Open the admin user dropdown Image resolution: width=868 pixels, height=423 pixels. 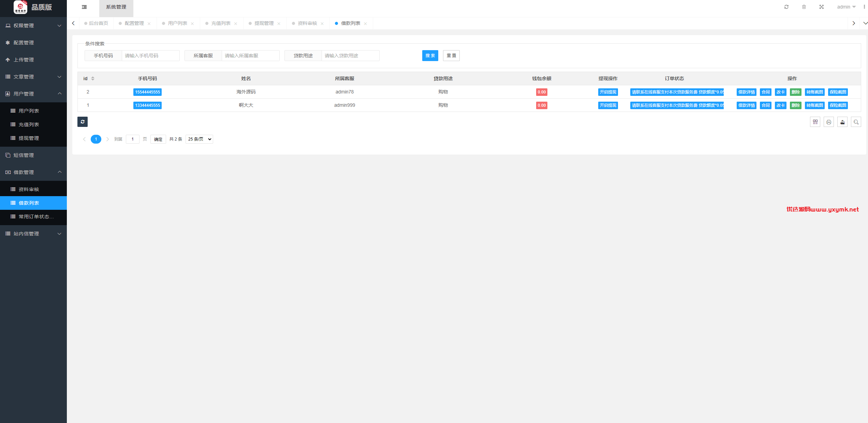[846, 7]
